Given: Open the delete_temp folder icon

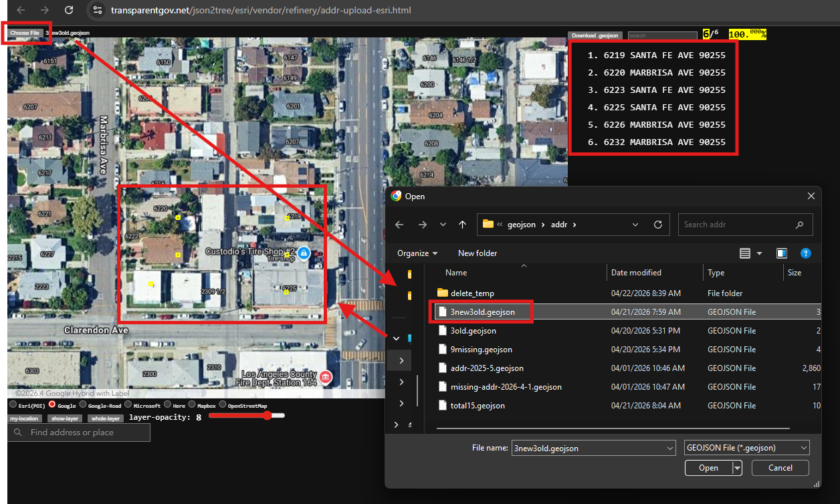Looking at the screenshot, I should pyautogui.click(x=442, y=293).
